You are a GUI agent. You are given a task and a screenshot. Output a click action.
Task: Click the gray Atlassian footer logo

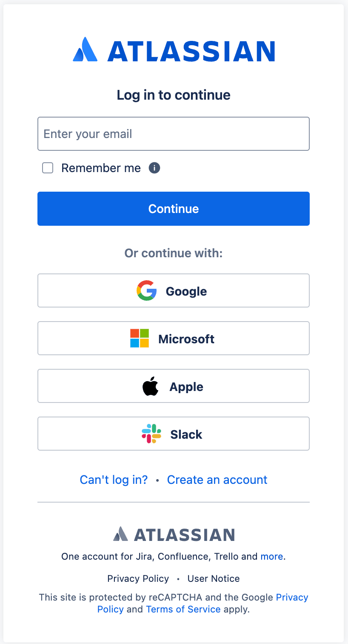174,534
